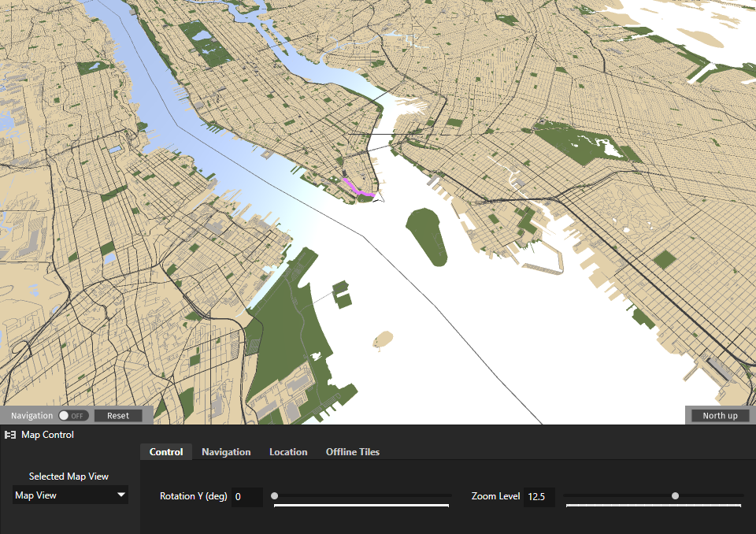Switch to the Control tab
Screen dimensions: 756x534
click(x=166, y=452)
